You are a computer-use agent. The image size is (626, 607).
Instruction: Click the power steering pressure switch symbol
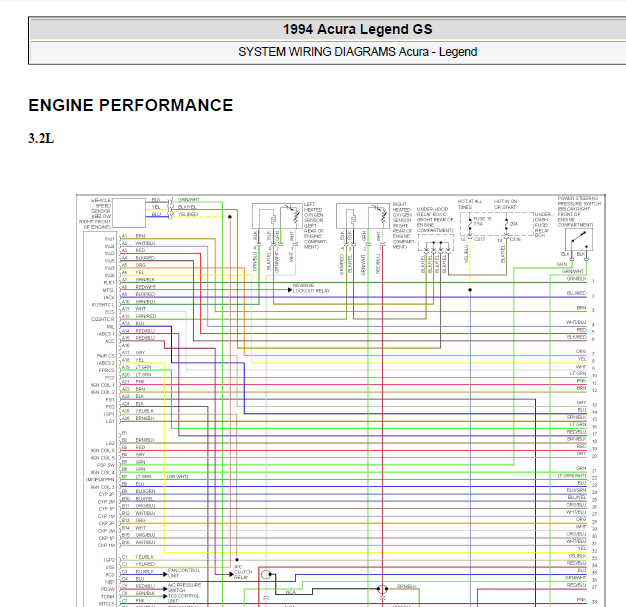[x=578, y=239]
